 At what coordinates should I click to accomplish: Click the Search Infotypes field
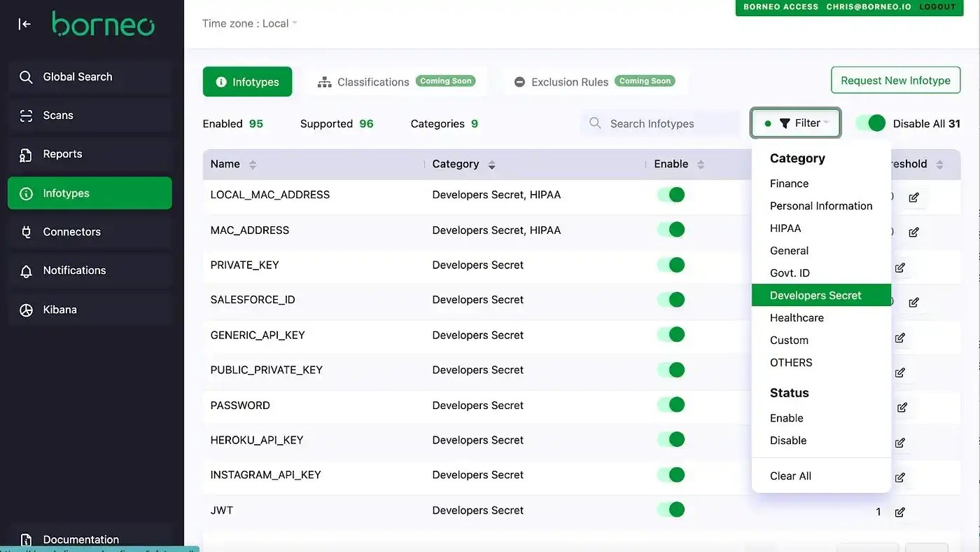(660, 123)
